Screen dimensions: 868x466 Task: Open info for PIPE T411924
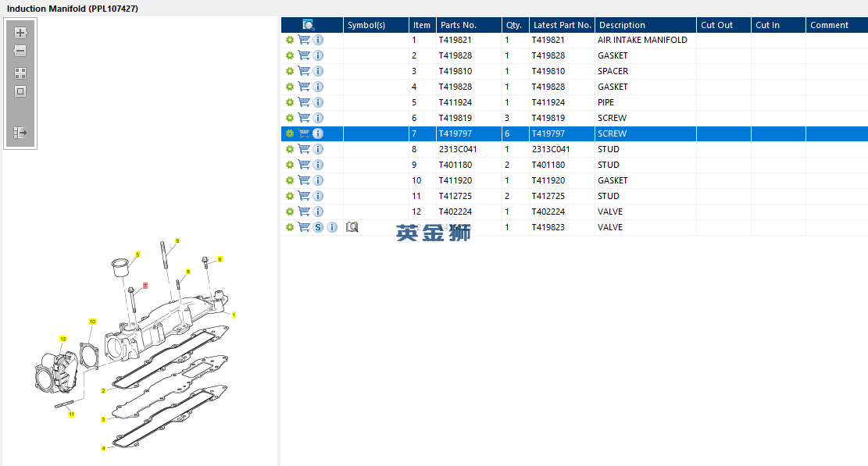tap(318, 102)
